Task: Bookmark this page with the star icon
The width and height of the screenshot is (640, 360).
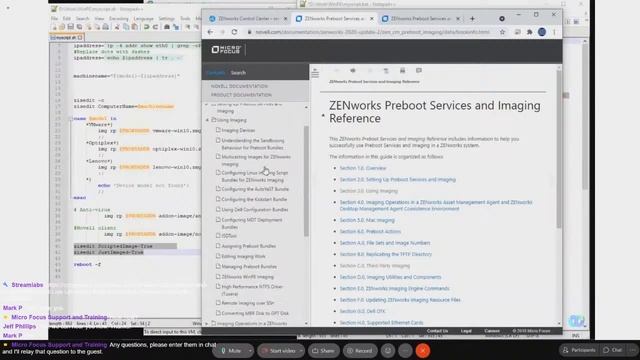Action: (x=502, y=32)
